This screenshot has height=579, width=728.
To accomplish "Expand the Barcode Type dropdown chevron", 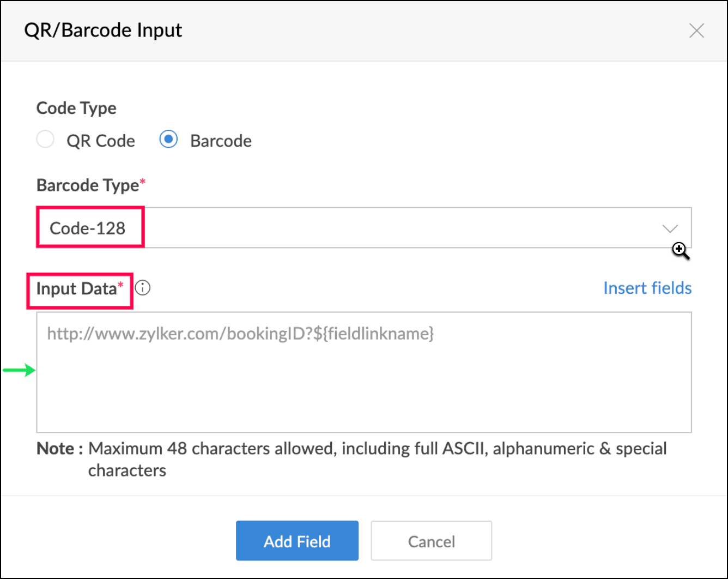I will tap(670, 228).
